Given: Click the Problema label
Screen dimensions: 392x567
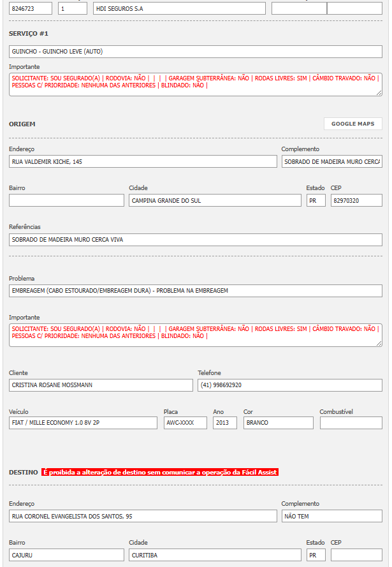Looking at the screenshot, I should [22, 279].
